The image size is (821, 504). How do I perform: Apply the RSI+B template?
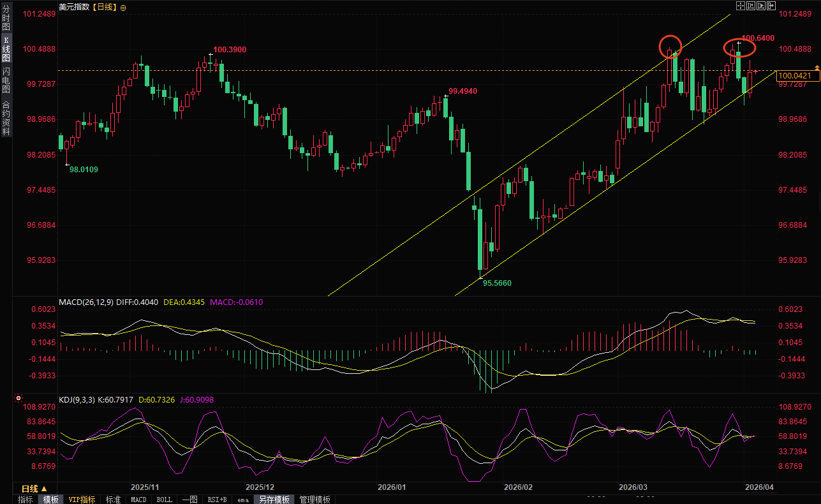coord(218,500)
